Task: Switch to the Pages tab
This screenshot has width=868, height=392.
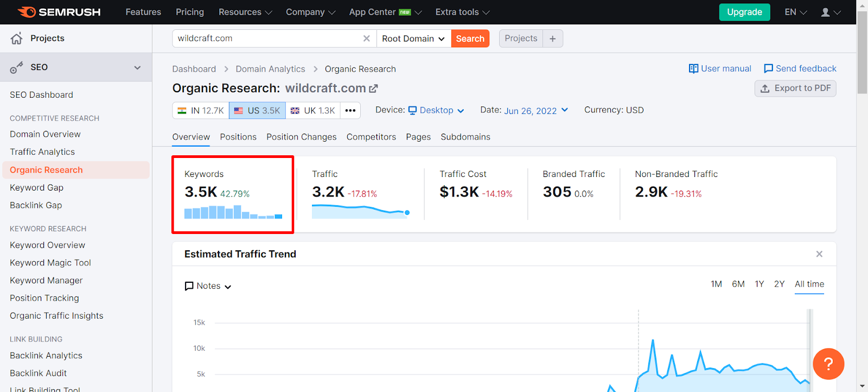Action: pyautogui.click(x=418, y=137)
